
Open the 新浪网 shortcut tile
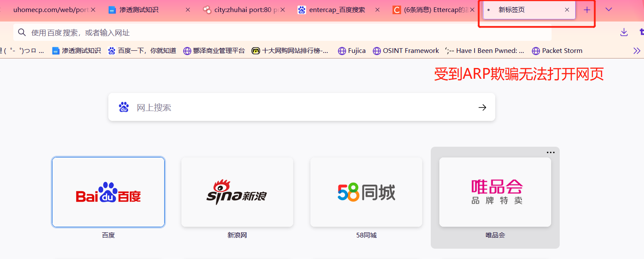pos(237,192)
